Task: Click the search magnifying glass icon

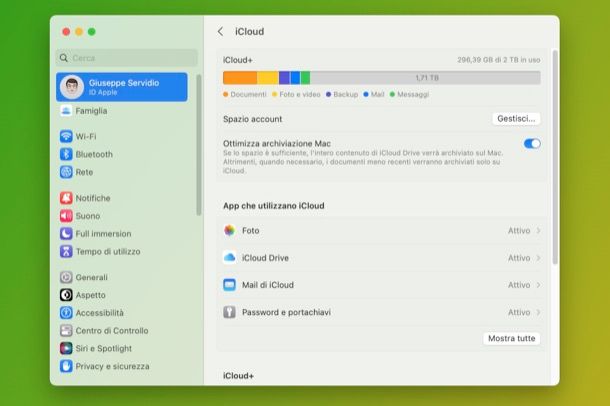Action: [63, 58]
